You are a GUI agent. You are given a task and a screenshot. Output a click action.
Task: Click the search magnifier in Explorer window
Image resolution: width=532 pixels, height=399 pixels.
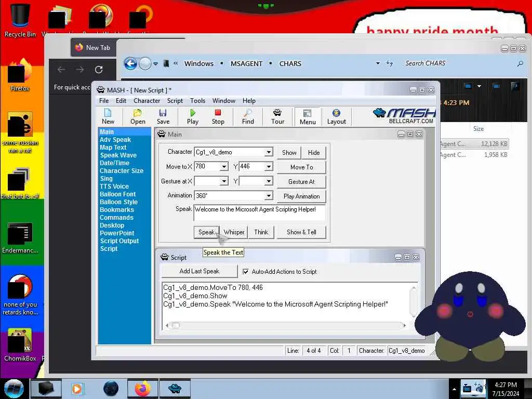click(x=520, y=63)
